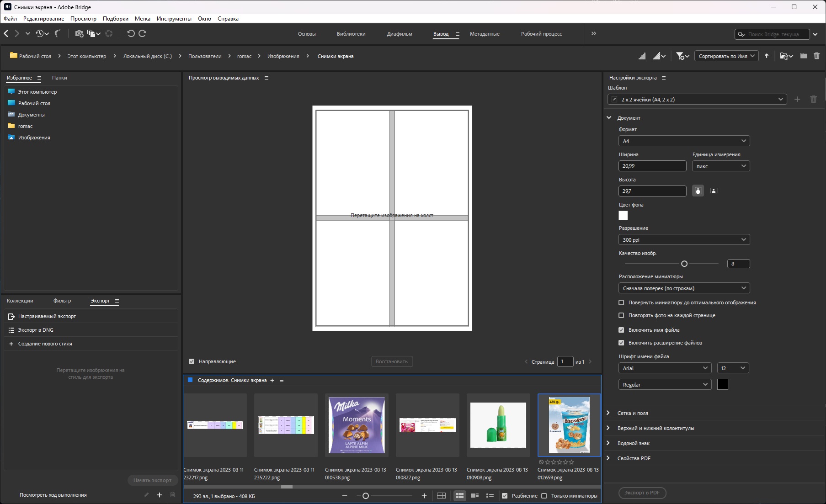Image resolution: width=826 pixels, height=504 pixels.
Task: Click the rotate 90° clockwise icon
Action: pyautogui.click(x=143, y=33)
